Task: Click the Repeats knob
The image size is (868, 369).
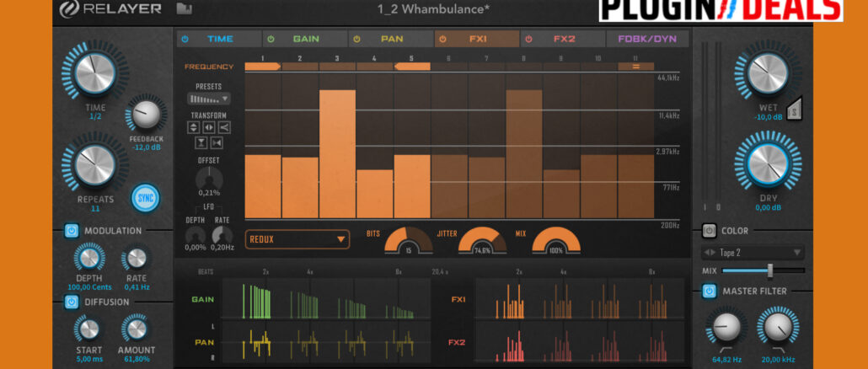Action: tap(94, 165)
